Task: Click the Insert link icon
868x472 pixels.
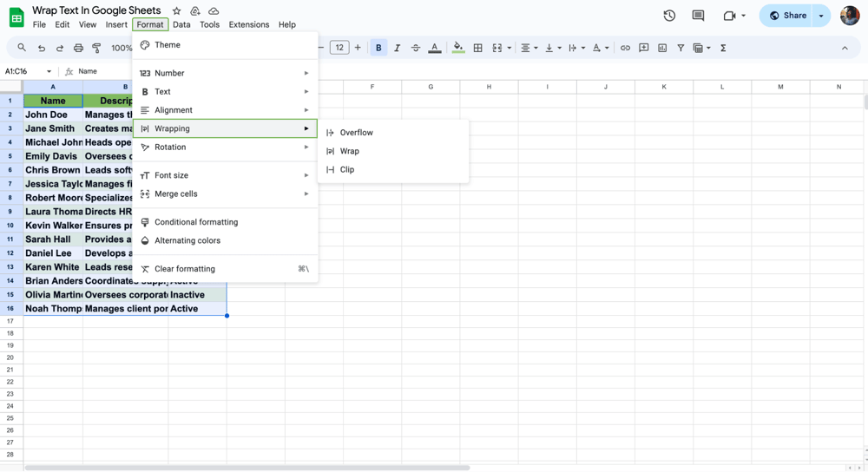Action: (625, 48)
